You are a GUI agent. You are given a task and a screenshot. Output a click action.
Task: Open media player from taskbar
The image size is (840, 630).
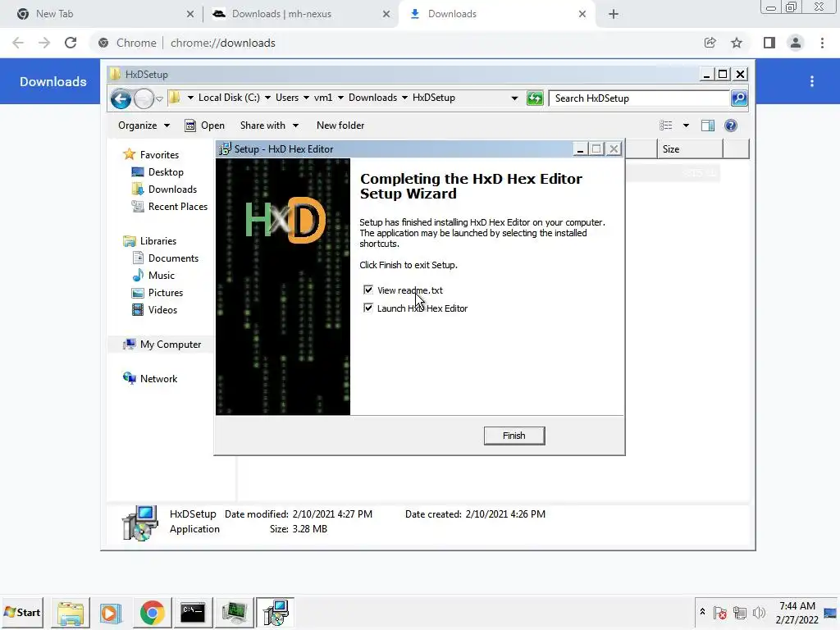(x=111, y=612)
